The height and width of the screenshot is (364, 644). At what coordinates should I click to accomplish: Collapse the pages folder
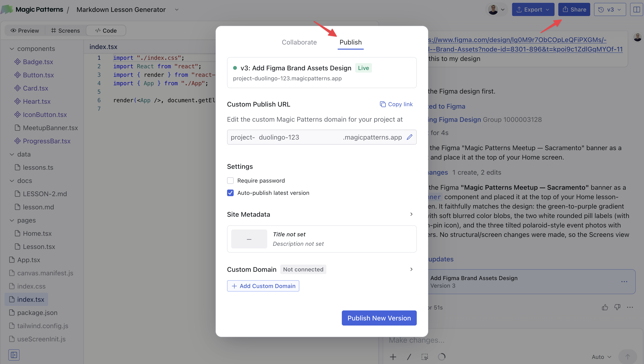click(x=12, y=220)
